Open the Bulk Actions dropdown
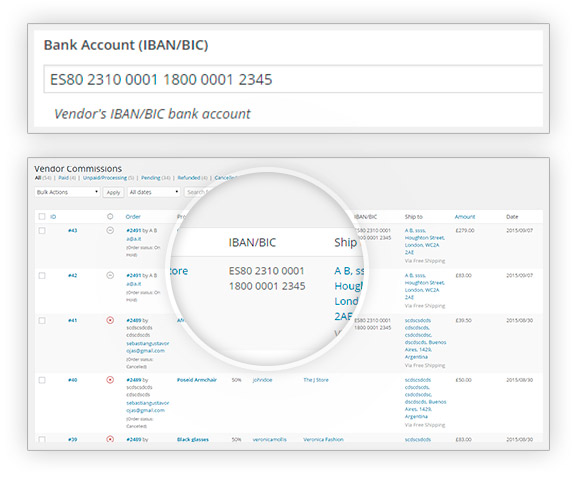Viewport: 581px width, 480px height. (67, 192)
